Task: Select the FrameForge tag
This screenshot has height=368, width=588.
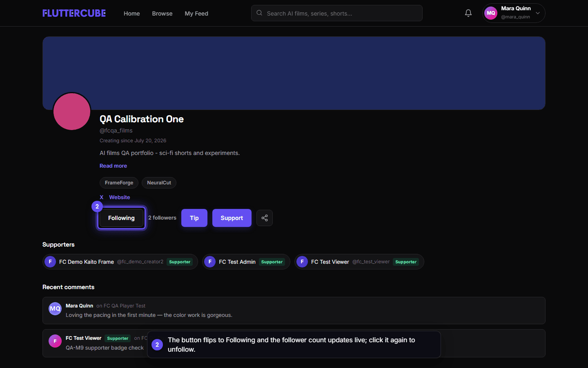Action: pyautogui.click(x=119, y=183)
